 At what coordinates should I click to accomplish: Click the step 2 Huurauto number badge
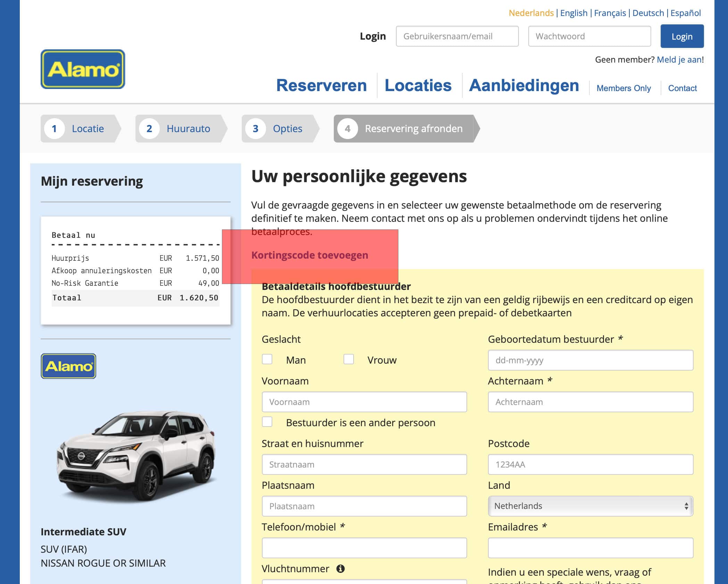tap(149, 129)
